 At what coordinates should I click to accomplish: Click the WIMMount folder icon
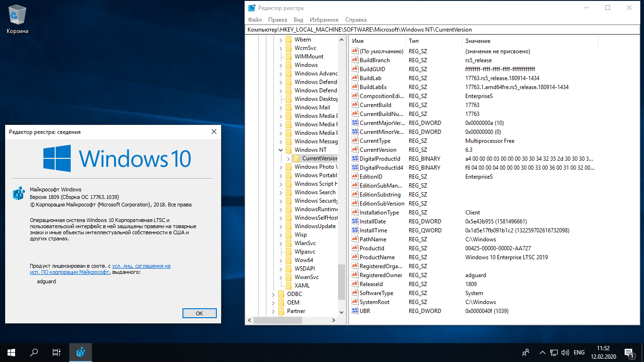point(289,57)
